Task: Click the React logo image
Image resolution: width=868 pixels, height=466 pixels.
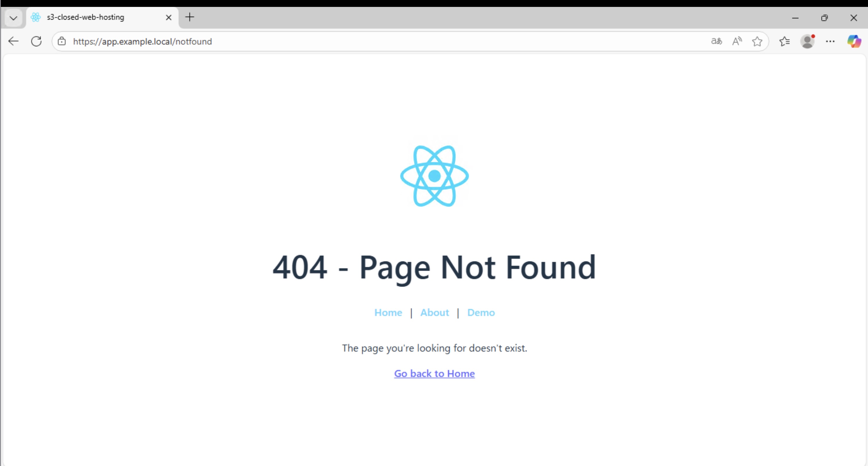Action: point(434,176)
